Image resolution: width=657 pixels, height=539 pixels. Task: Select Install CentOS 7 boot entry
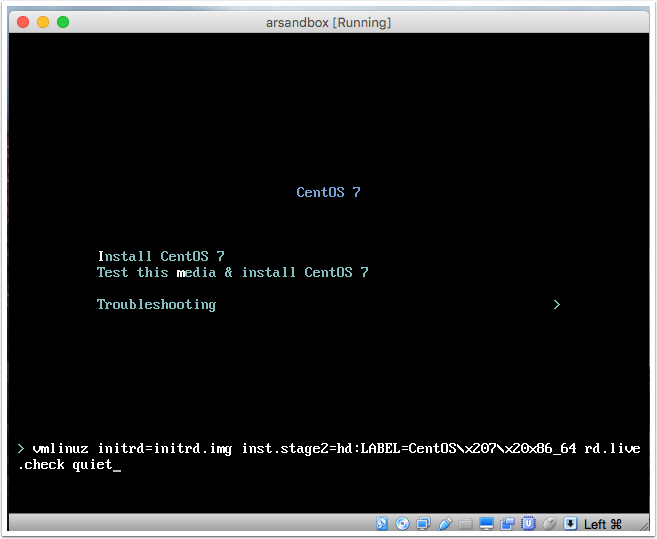click(161, 256)
